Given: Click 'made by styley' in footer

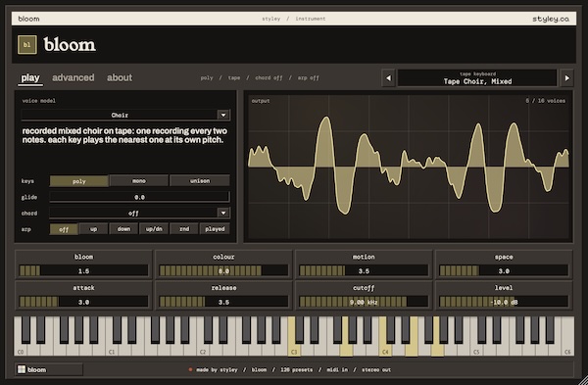Looking at the screenshot, I should click(217, 370).
